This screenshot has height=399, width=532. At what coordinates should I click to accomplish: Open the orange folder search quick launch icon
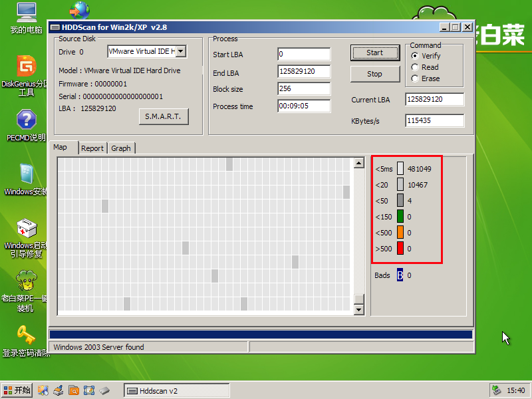[x=74, y=390]
